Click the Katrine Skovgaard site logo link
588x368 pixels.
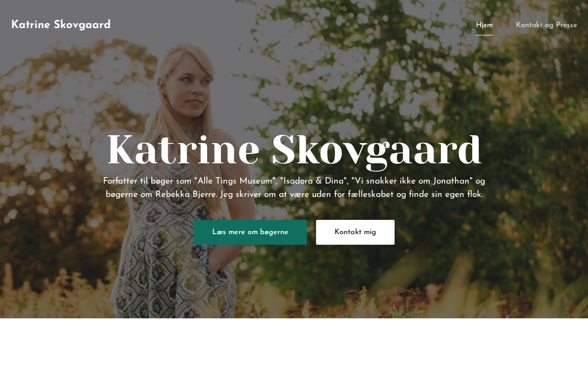pos(61,25)
